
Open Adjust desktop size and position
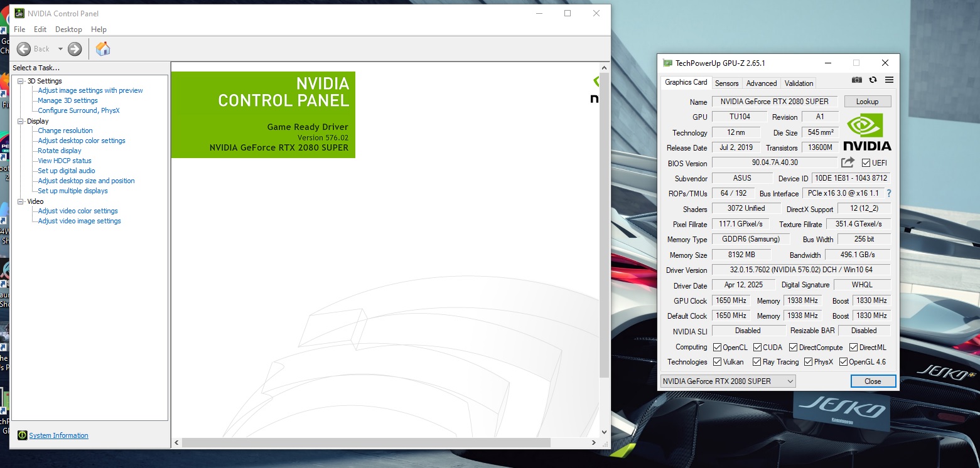click(86, 181)
